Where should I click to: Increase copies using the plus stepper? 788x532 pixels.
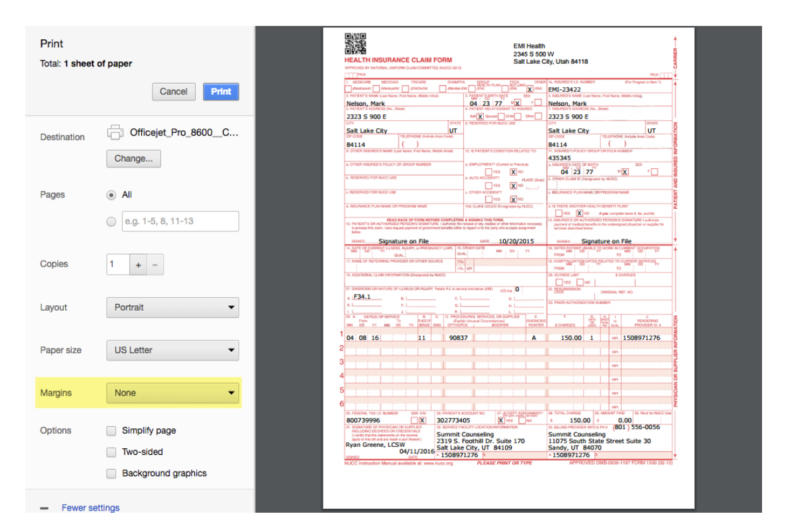(138, 264)
